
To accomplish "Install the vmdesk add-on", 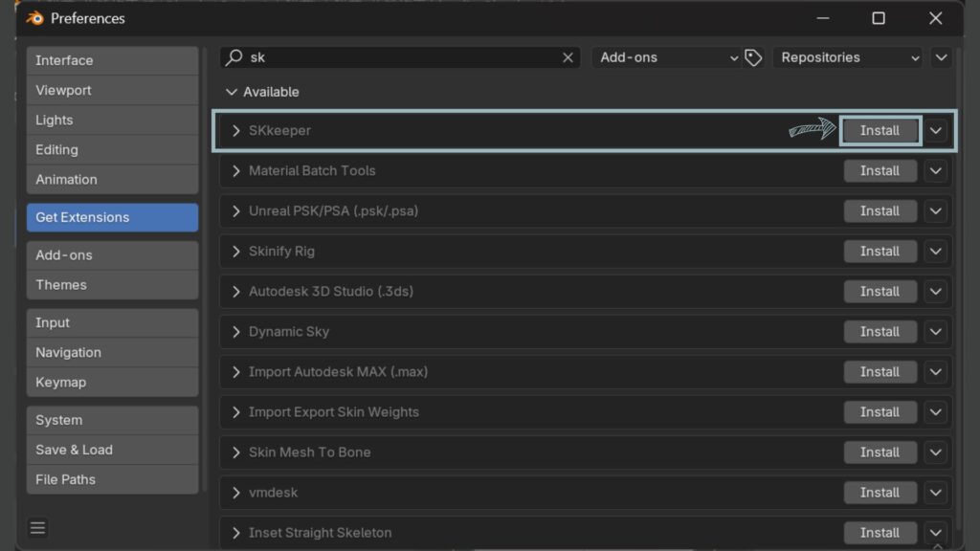I will point(880,493).
